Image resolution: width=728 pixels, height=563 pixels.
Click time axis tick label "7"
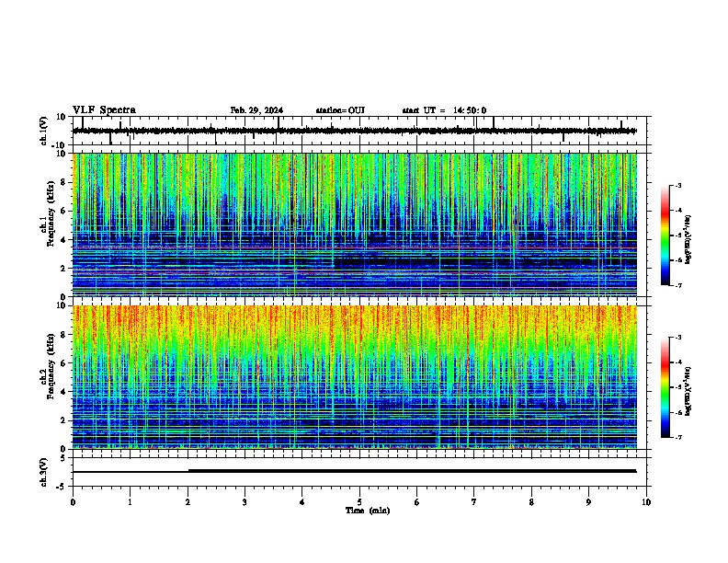point(474,502)
